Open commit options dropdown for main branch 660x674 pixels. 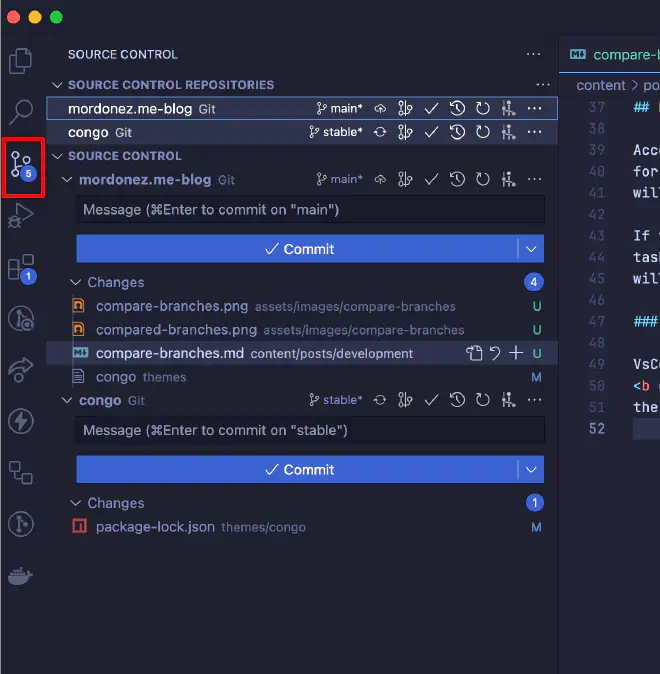[531, 249]
